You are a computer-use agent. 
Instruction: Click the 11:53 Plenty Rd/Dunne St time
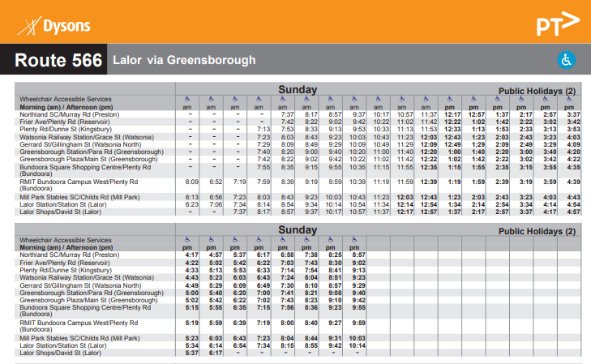429,129
